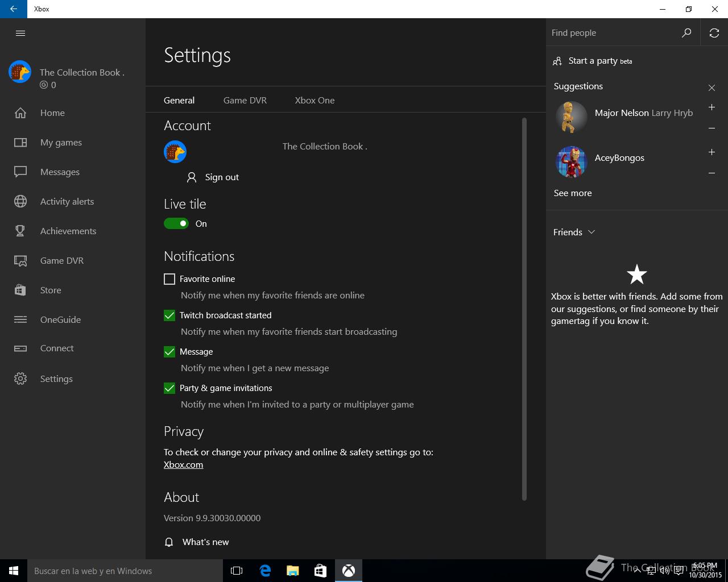728x582 pixels.
Task: Turn off the Live tile switch
Action: point(176,223)
